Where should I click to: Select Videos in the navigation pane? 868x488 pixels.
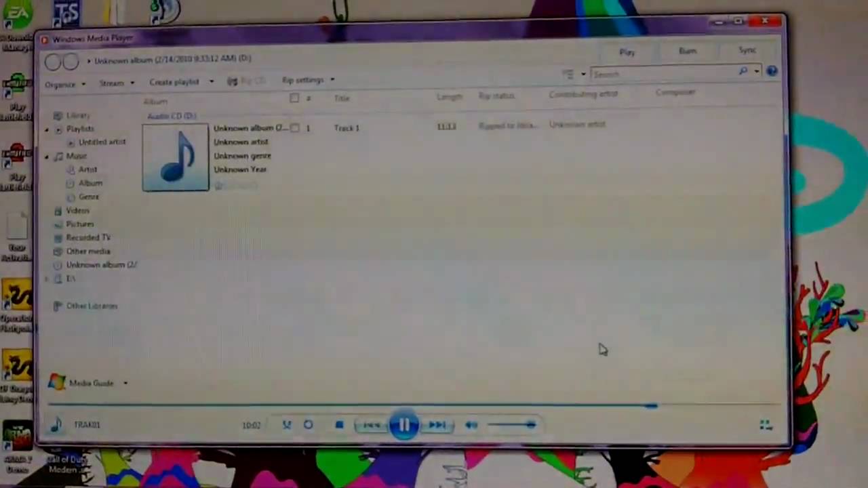[x=77, y=211]
